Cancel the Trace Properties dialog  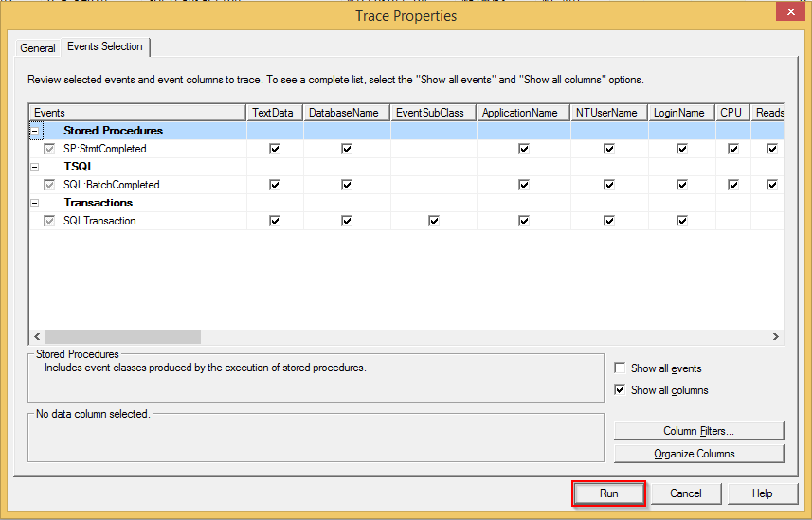686,493
